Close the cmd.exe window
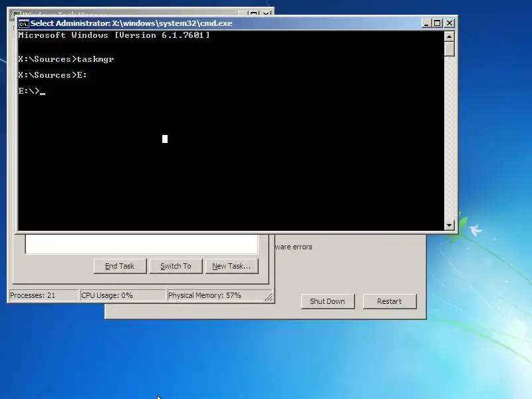Image resolution: width=532 pixels, height=399 pixels. coord(450,23)
